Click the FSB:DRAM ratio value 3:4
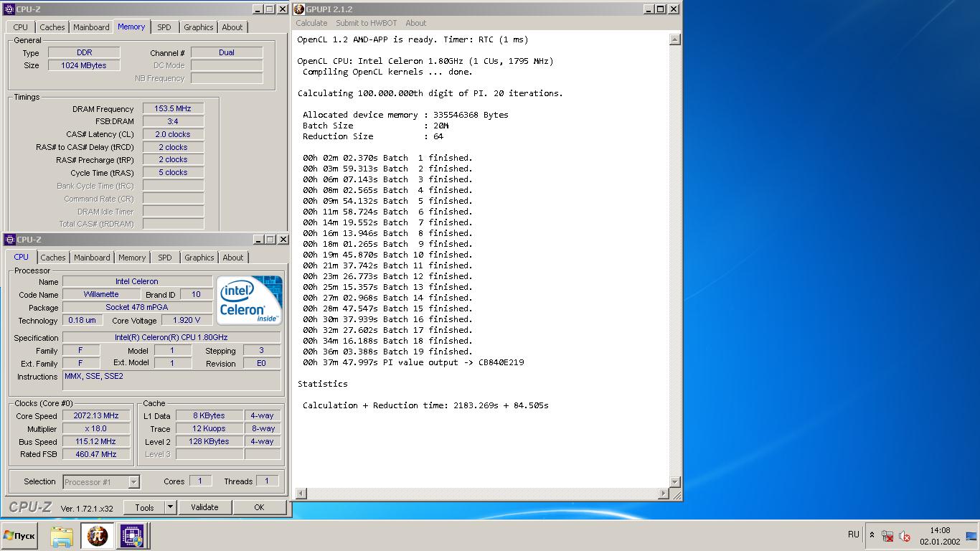 (173, 121)
